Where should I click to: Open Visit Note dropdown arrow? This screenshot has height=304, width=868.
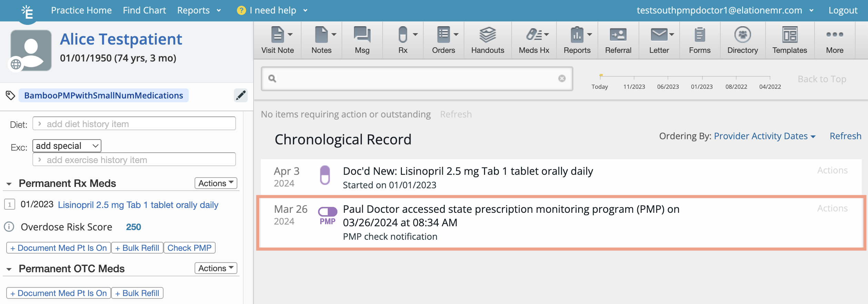290,34
